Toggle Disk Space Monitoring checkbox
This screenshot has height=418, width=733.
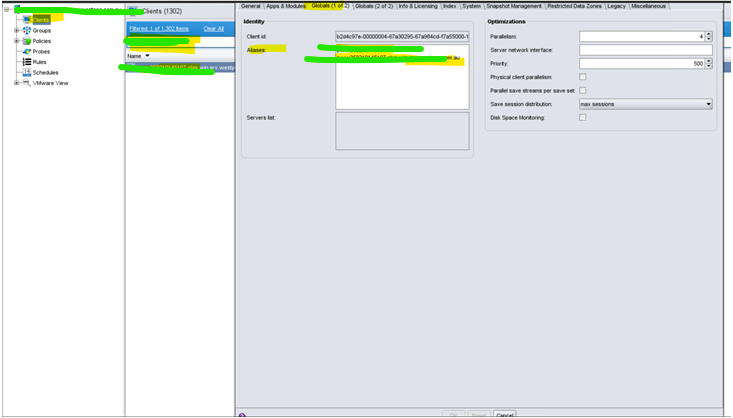pyautogui.click(x=582, y=117)
